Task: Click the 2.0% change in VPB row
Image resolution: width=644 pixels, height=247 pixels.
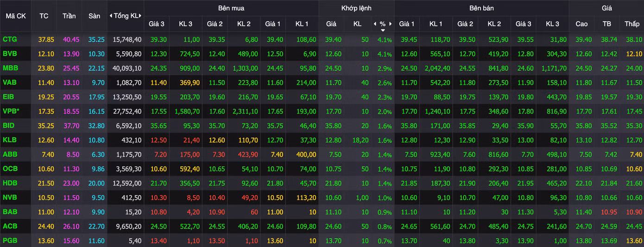Action: pos(385,111)
